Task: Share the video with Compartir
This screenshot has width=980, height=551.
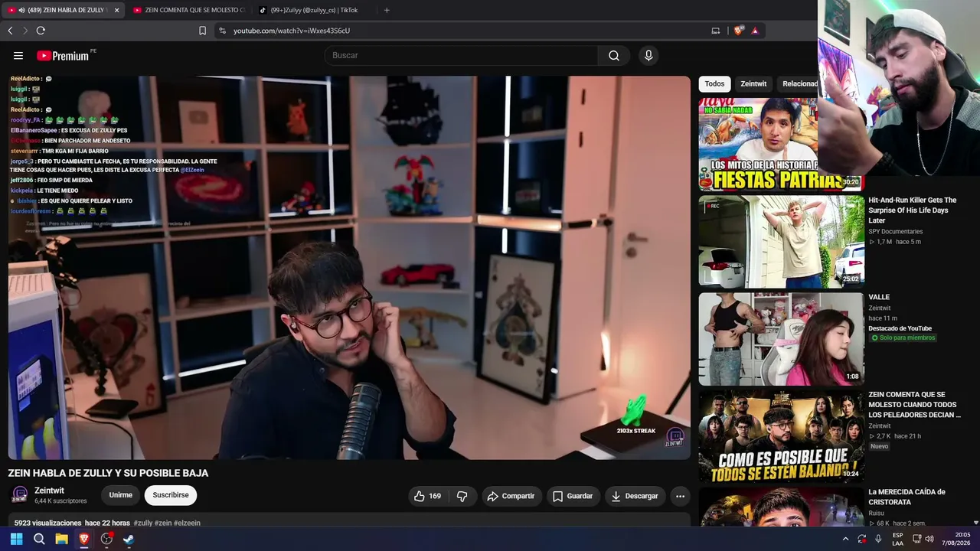Action: pos(511,496)
